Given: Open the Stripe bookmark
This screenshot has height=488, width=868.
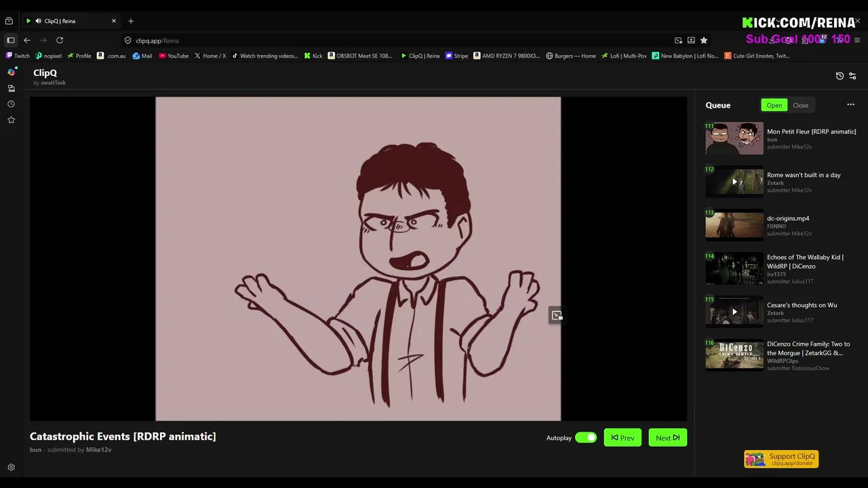Looking at the screenshot, I should [456, 56].
